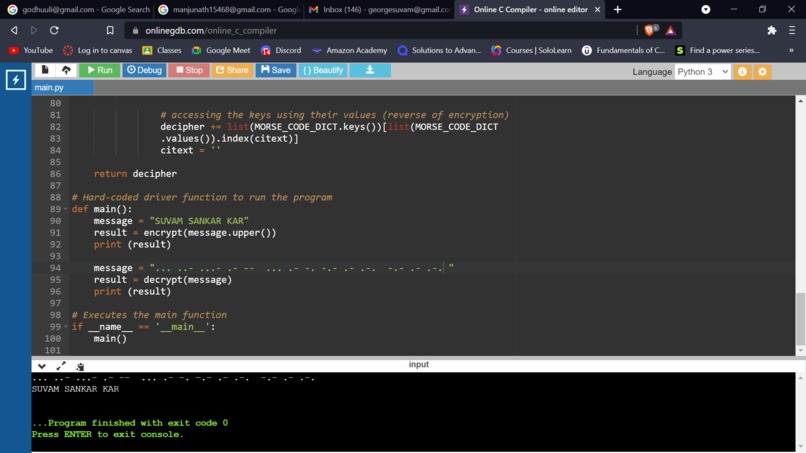
Task: Open the YouTube bookmark
Action: pyautogui.click(x=31, y=50)
